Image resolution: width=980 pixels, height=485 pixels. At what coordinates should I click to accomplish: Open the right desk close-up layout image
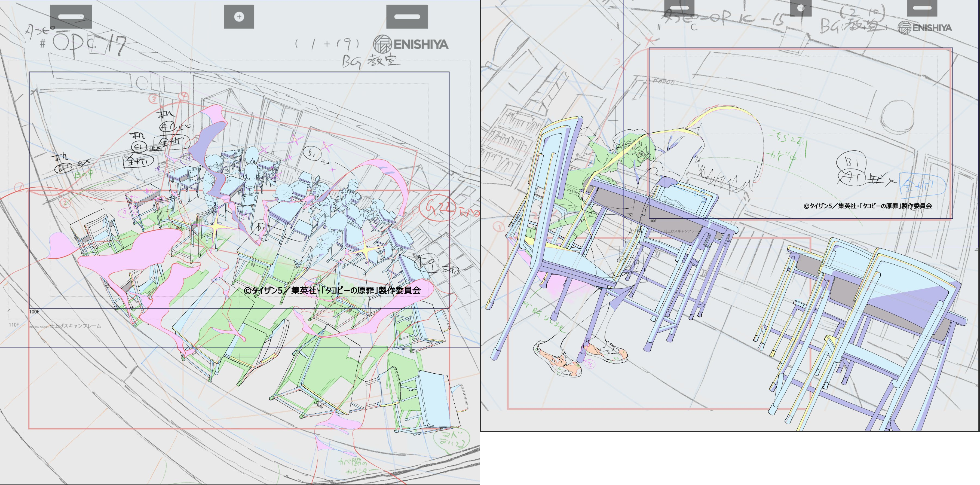[x=730, y=215]
